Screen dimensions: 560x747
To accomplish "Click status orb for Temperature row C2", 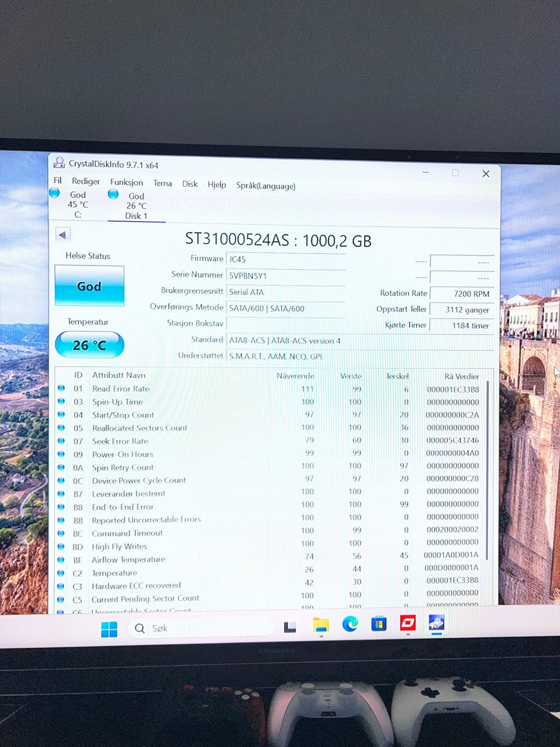I will pyautogui.click(x=61, y=573).
